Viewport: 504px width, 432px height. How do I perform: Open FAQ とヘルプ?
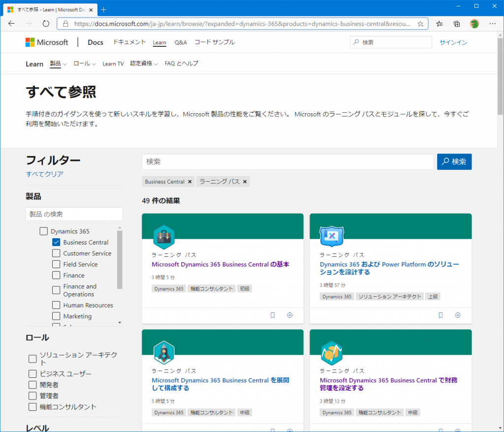point(181,63)
